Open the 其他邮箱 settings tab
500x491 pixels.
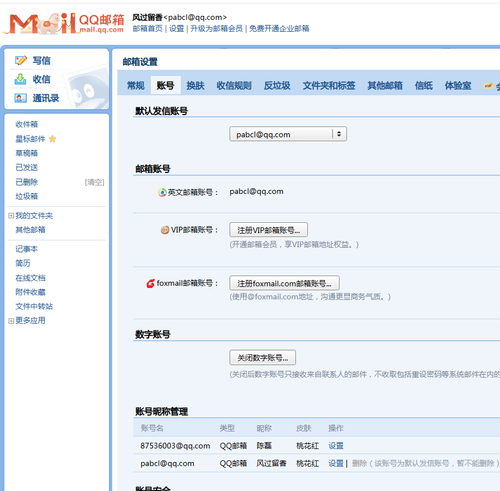point(385,86)
